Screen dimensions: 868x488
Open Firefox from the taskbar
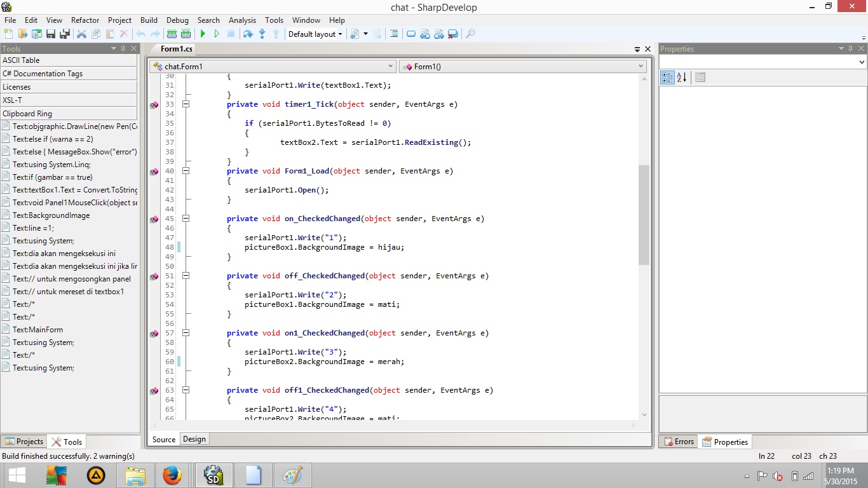172,475
